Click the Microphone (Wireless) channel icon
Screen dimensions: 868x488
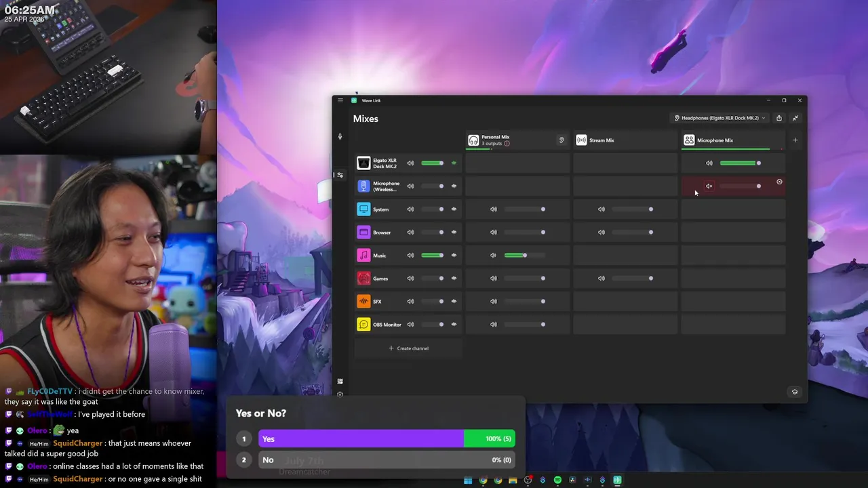tap(363, 186)
